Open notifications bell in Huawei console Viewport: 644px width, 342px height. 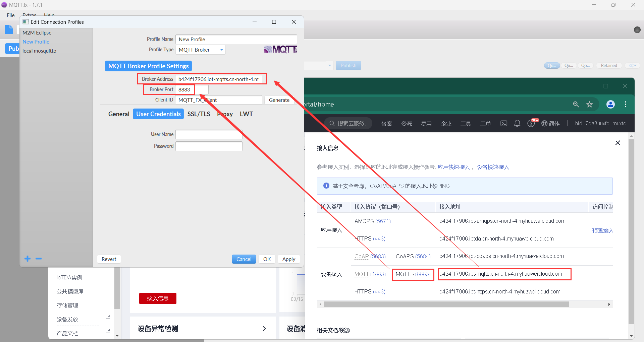[x=517, y=123]
